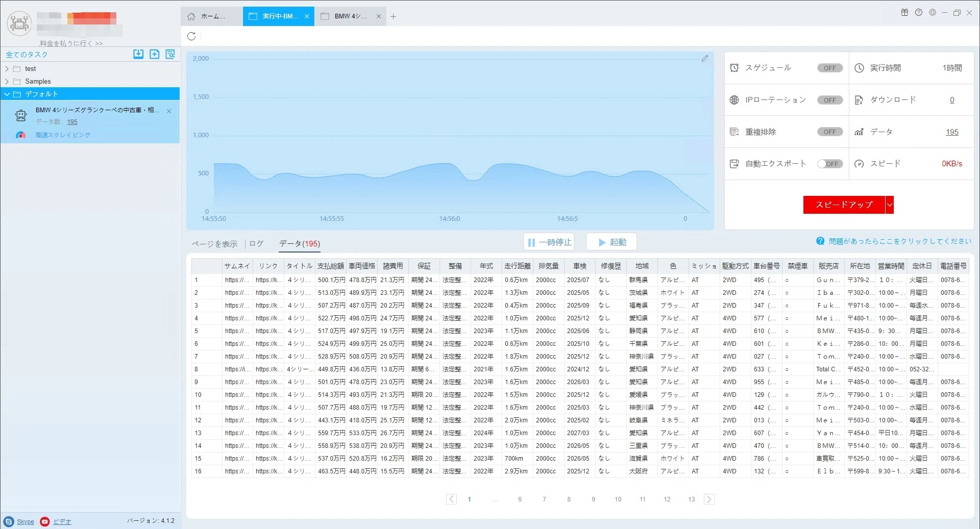Click the スピードアップ button
The width and height of the screenshot is (980, 529).
click(844, 205)
